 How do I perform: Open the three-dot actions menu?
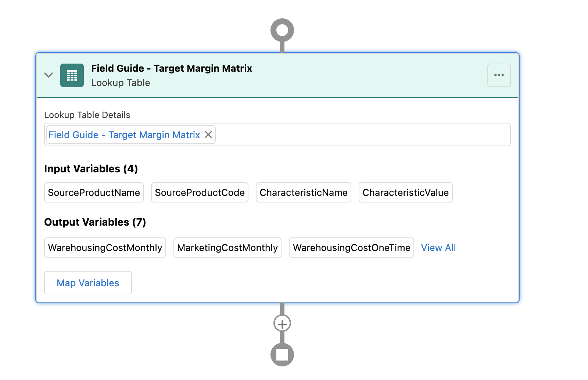(499, 75)
